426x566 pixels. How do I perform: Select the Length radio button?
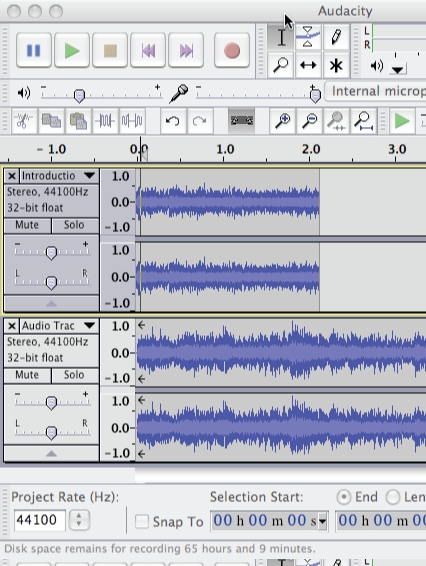[392, 497]
